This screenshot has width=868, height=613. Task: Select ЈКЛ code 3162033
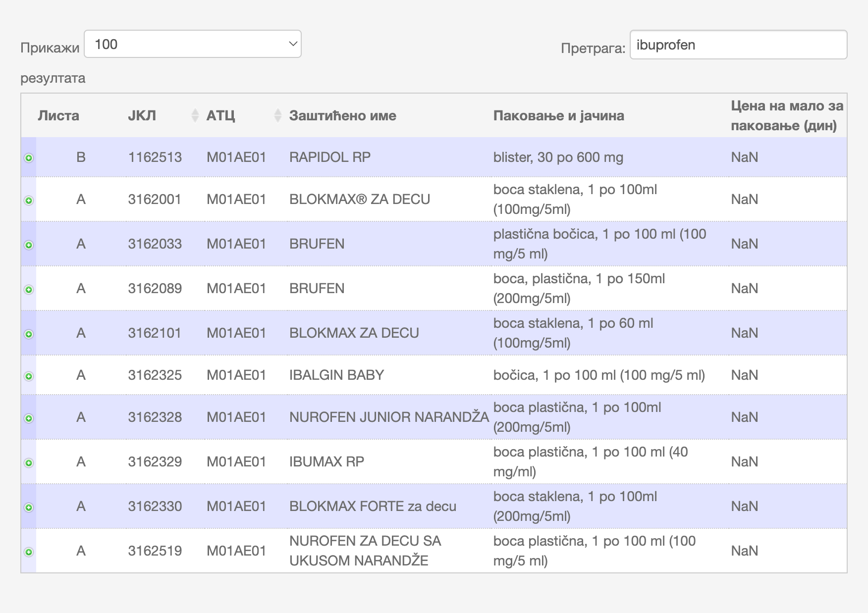coord(155,244)
